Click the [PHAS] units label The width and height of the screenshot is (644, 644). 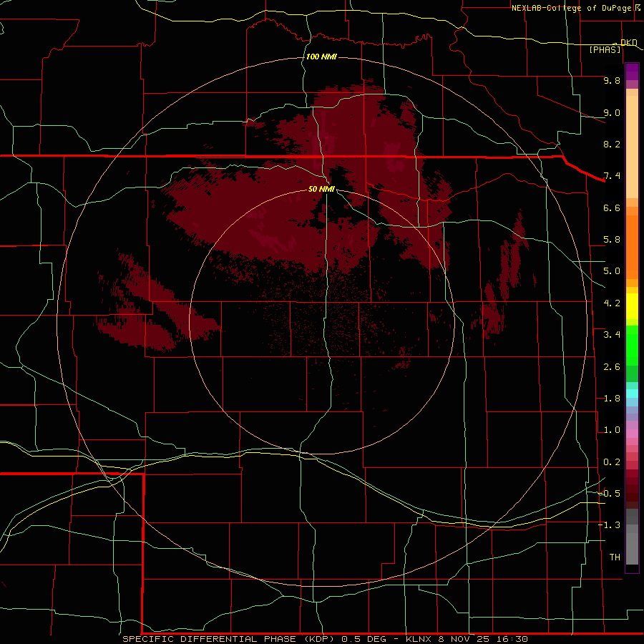point(605,49)
